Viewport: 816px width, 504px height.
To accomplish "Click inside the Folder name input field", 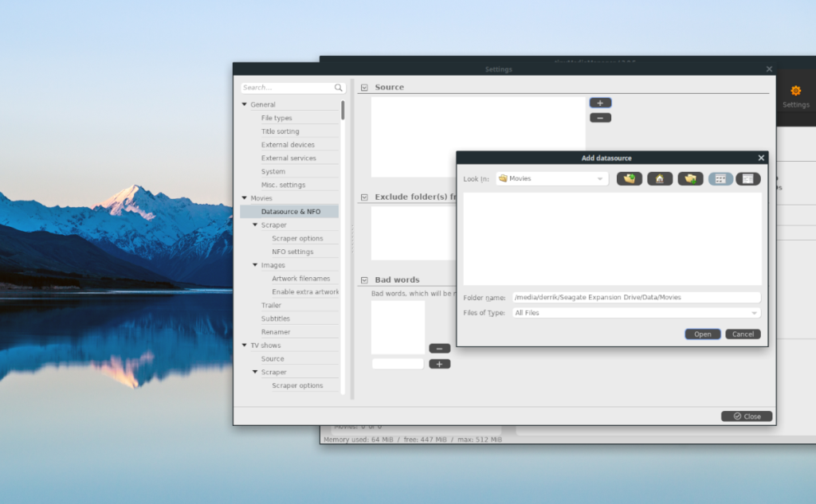I will [x=636, y=296].
